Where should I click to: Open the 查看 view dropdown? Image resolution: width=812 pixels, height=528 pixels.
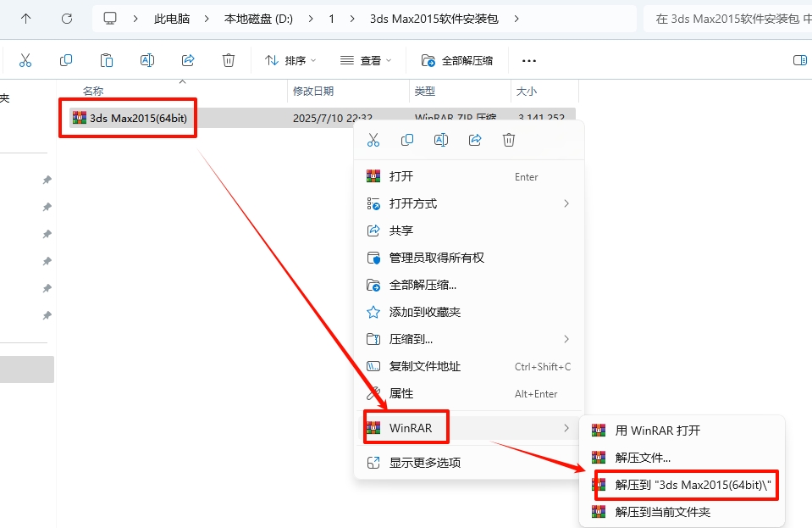click(366, 60)
